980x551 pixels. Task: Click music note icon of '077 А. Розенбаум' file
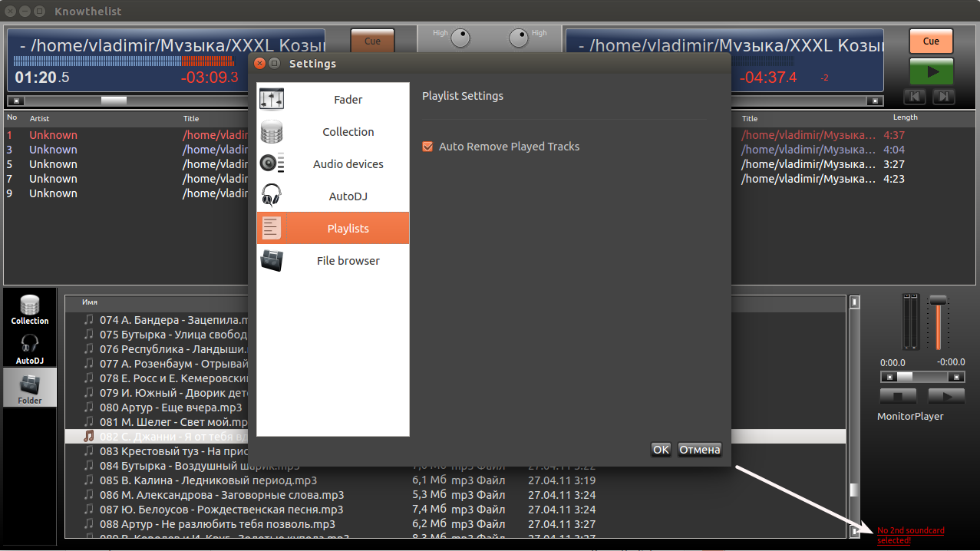tap(89, 364)
